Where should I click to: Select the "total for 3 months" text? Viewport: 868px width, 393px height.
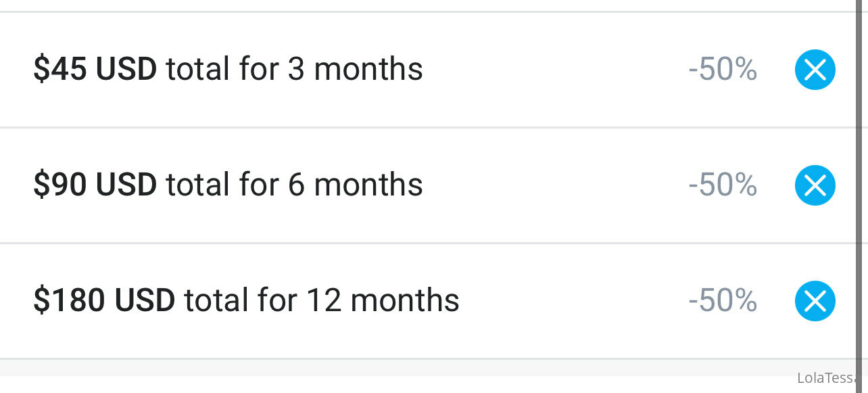[x=294, y=69]
